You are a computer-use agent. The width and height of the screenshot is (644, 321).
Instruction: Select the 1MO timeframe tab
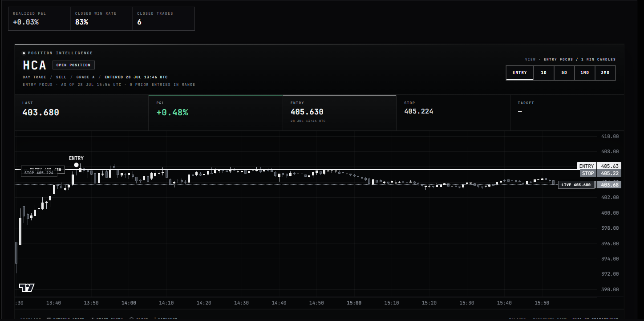click(584, 73)
